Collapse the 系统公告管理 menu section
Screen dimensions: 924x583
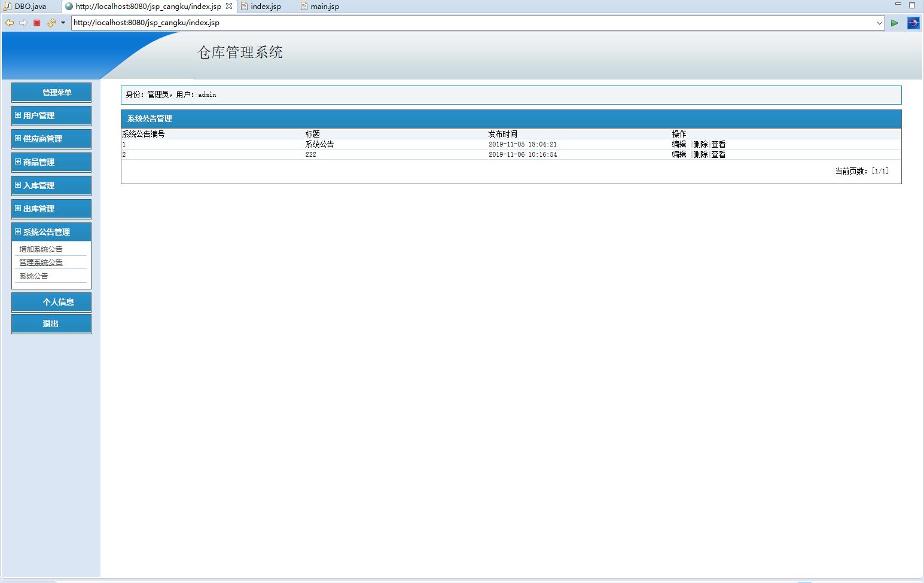pyautogui.click(x=46, y=232)
